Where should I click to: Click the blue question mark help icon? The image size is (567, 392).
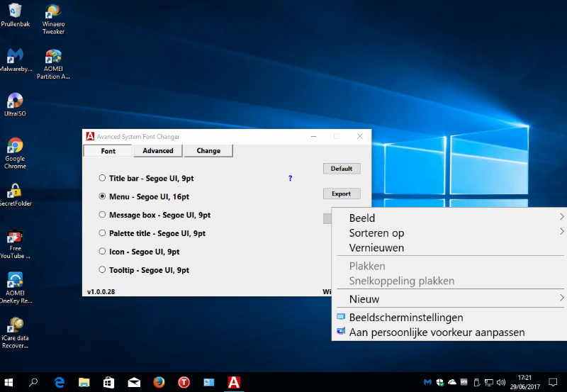pos(290,179)
